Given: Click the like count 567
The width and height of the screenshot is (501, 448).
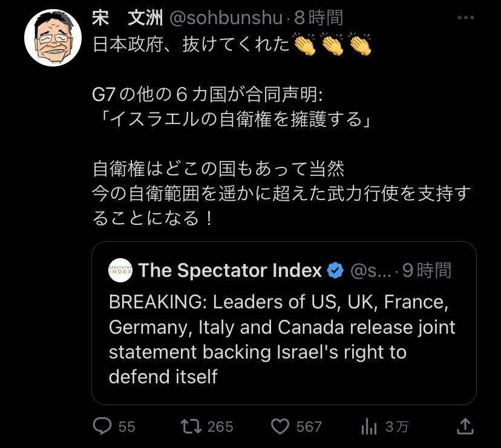Looking at the screenshot, I should pyautogui.click(x=309, y=427).
